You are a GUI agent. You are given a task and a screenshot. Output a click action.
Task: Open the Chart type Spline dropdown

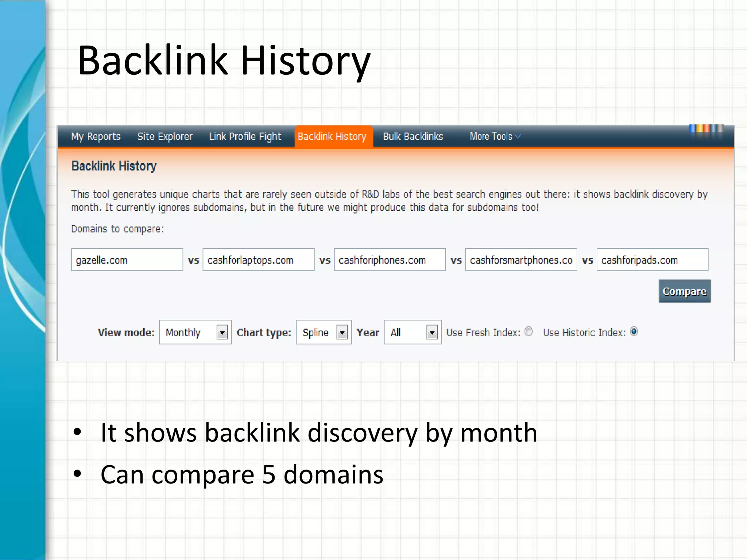(324, 332)
